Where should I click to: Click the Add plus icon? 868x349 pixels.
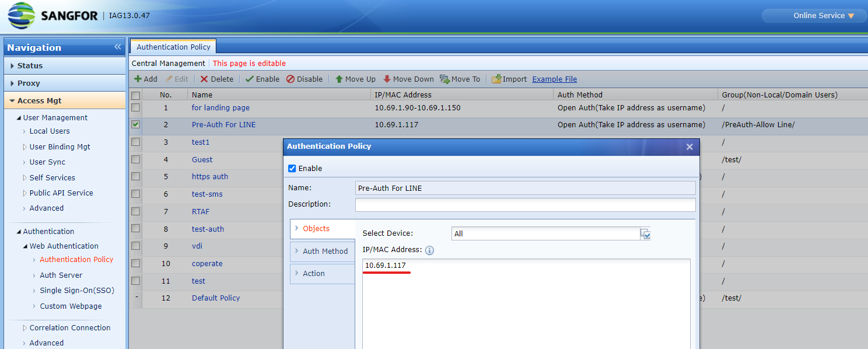pos(138,79)
